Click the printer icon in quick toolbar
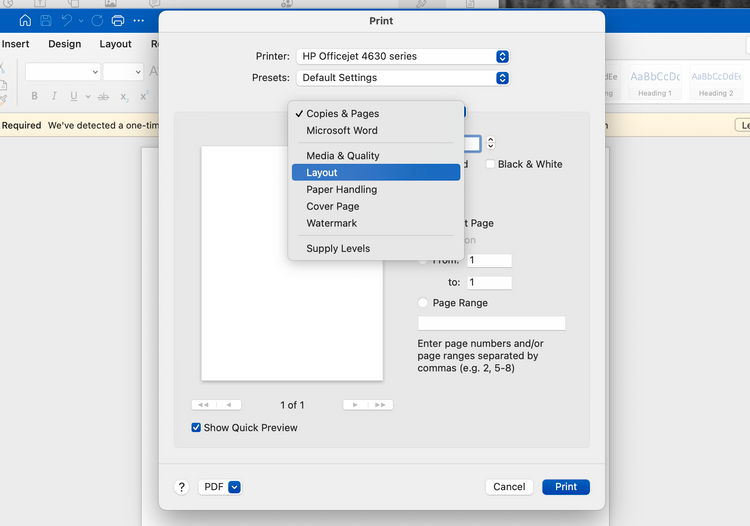The image size is (750, 526). click(118, 20)
